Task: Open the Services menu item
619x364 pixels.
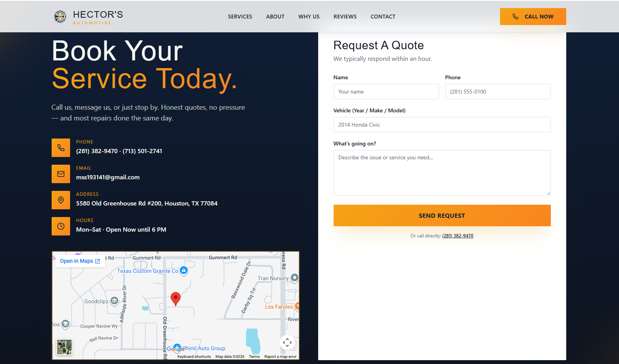Action: (240, 17)
